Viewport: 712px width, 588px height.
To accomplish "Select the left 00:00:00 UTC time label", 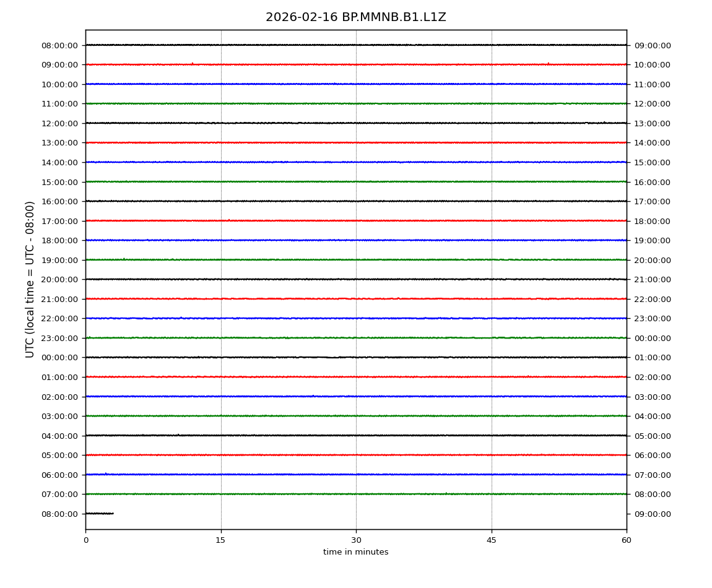I will (x=60, y=358).
